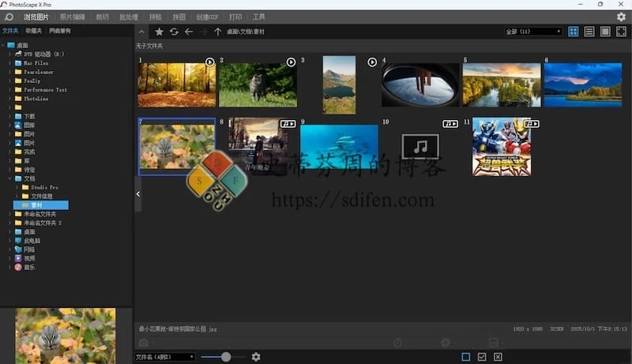Select the autumn forest thumbnail 1

[177, 85]
